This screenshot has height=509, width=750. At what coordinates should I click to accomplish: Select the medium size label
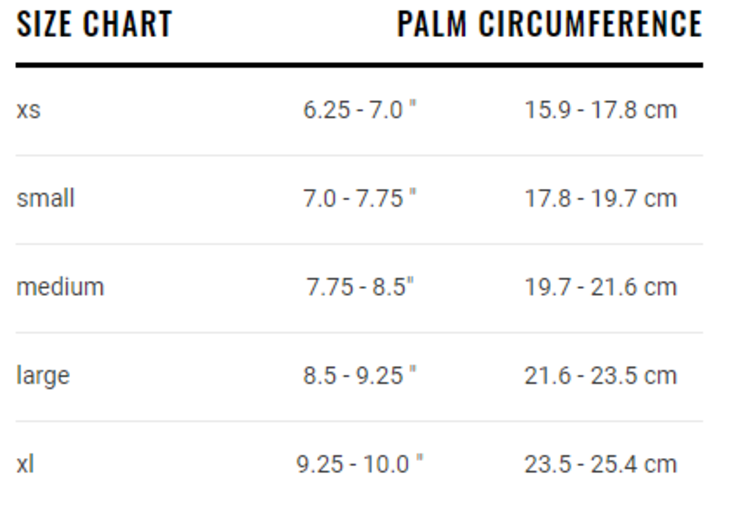coord(60,287)
